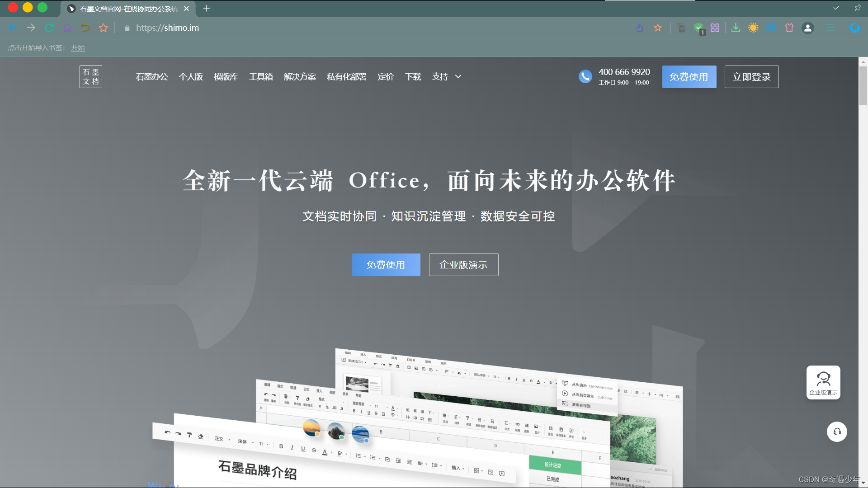
Task: Close the 石墨文档官网 tab
Action: pyautogui.click(x=187, y=9)
